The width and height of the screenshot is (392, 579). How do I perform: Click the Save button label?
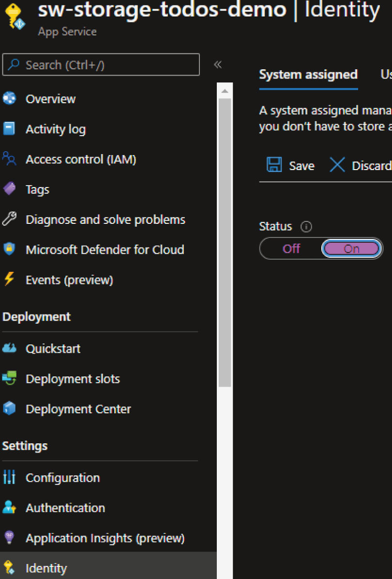[302, 166]
